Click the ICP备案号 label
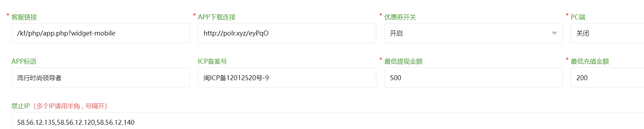Screen dimensions: 644x129 [212, 62]
